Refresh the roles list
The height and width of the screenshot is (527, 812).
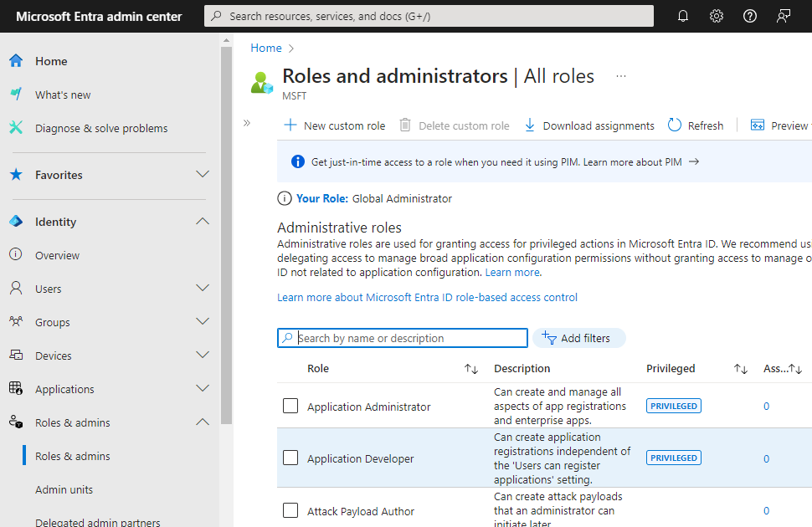[x=695, y=125]
